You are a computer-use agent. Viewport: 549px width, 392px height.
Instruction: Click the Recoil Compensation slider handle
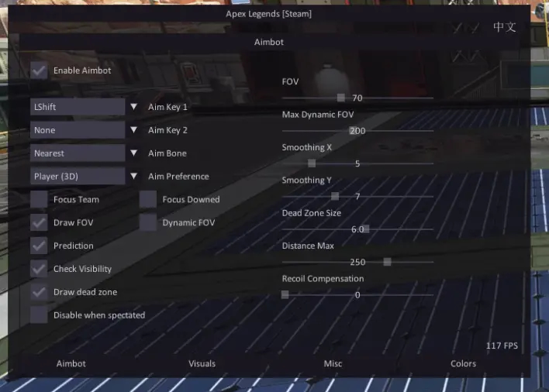click(x=285, y=294)
